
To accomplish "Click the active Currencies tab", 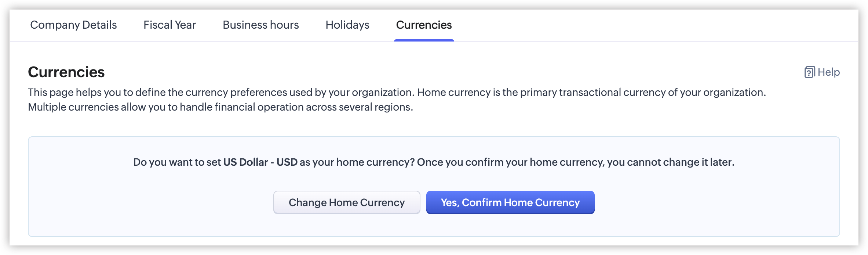I will (424, 25).
